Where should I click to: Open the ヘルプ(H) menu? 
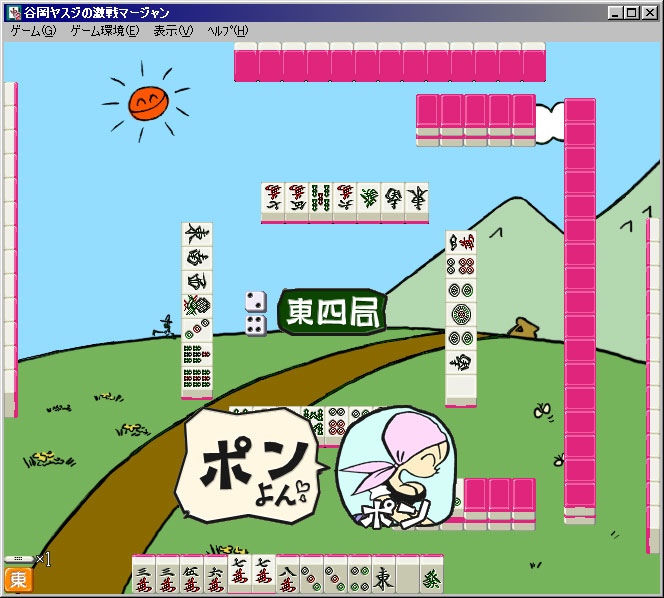coord(227,31)
